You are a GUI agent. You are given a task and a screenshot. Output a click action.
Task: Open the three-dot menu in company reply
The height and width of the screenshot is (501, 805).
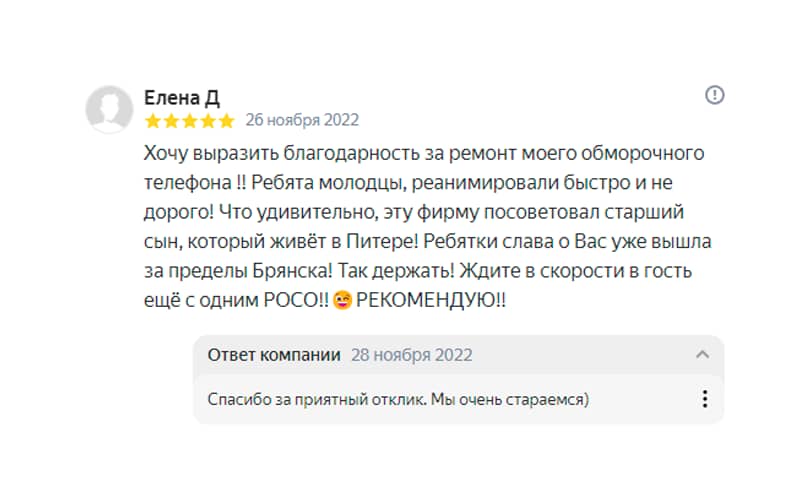click(704, 399)
